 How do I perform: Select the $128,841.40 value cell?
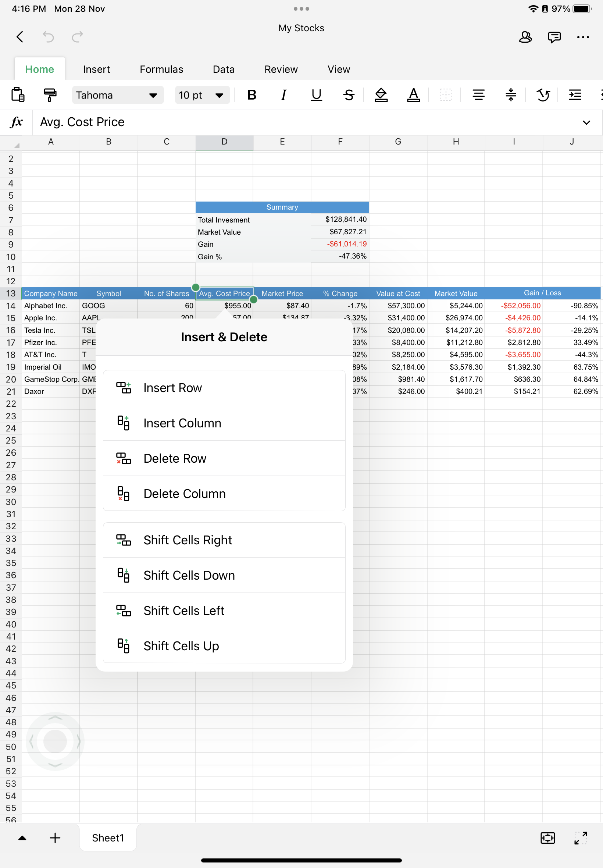tap(340, 220)
